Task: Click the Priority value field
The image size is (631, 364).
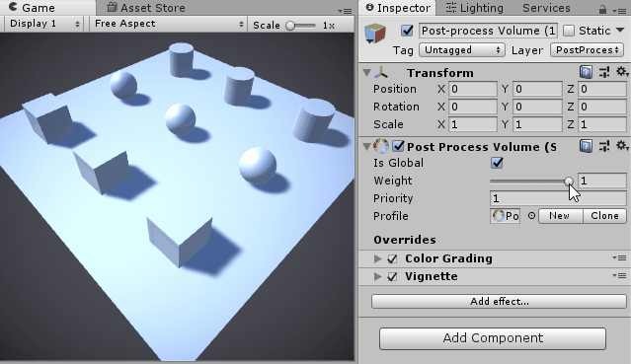Action: 558,198
